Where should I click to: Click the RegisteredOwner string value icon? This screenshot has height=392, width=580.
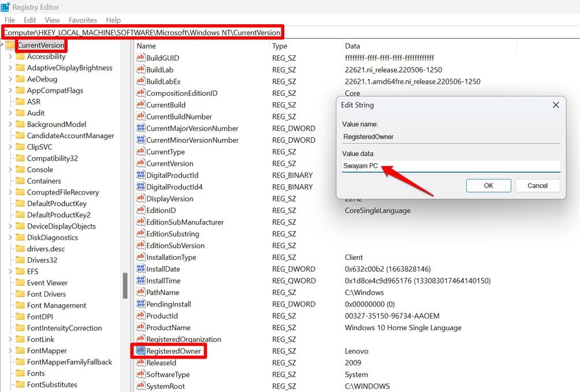tap(140, 351)
